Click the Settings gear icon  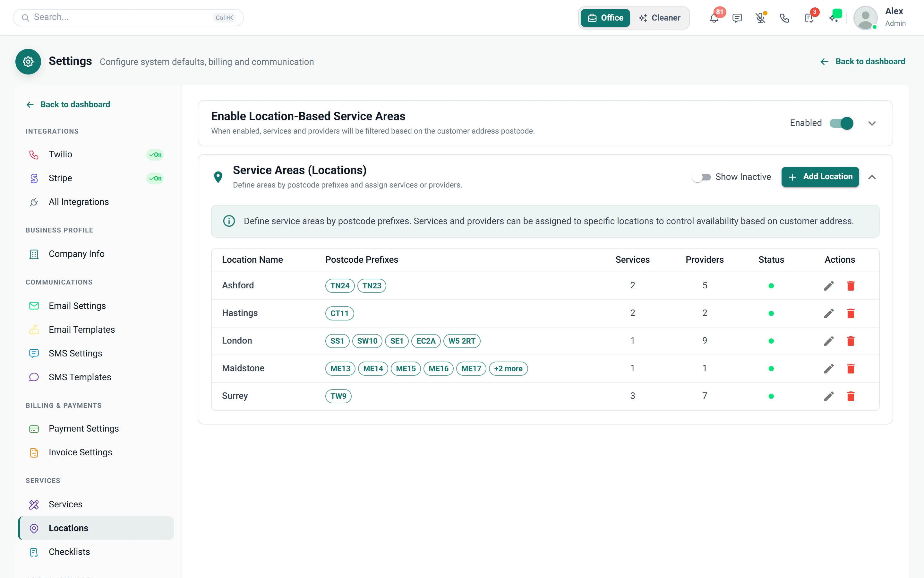pyautogui.click(x=28, y=62)
